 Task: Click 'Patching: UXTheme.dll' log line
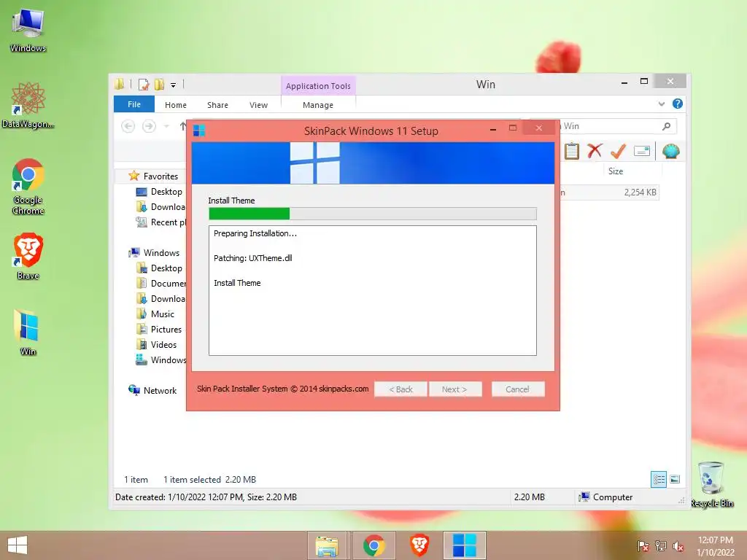pyautogui.click(x=253, y=258)
